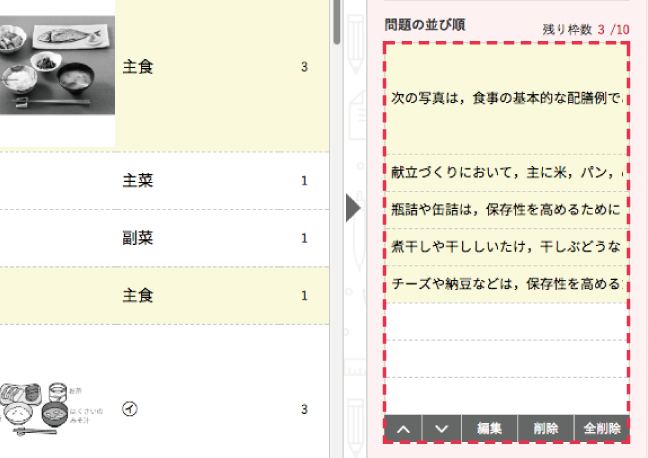Image resolution: width=648 pixels, height=458 pixels.
Task: Select 瓶詰や缶詰は item in order list
Action: coord(506,210)
